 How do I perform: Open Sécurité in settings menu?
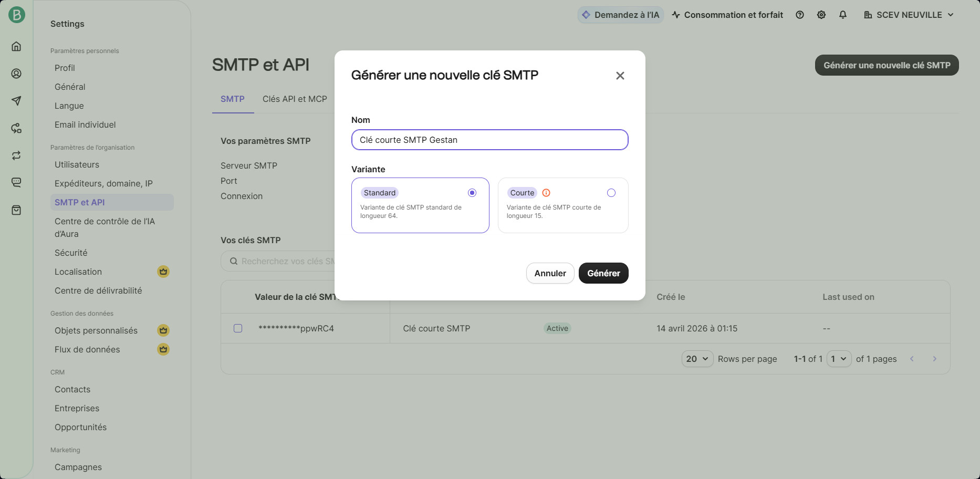tap(71, 253)
